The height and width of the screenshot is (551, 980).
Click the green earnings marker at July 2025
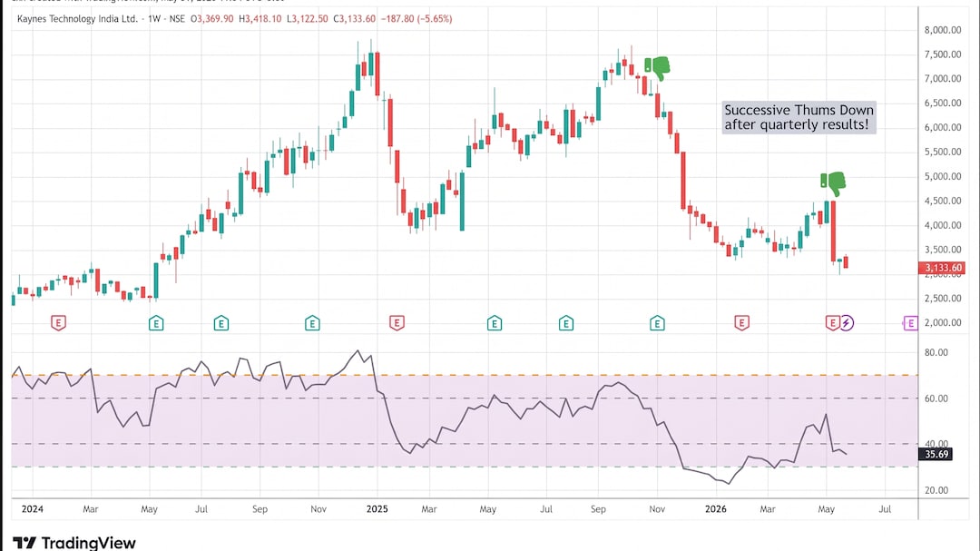(565, 323)
